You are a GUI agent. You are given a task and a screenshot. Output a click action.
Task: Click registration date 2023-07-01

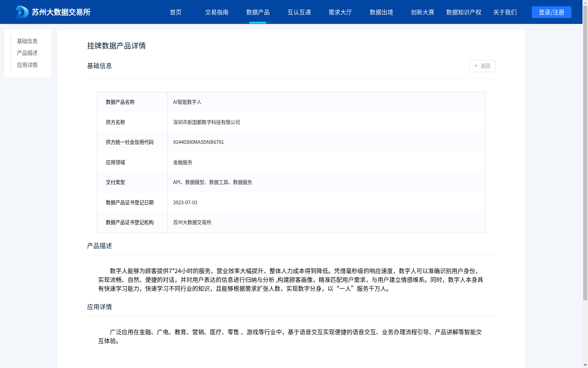185,202
